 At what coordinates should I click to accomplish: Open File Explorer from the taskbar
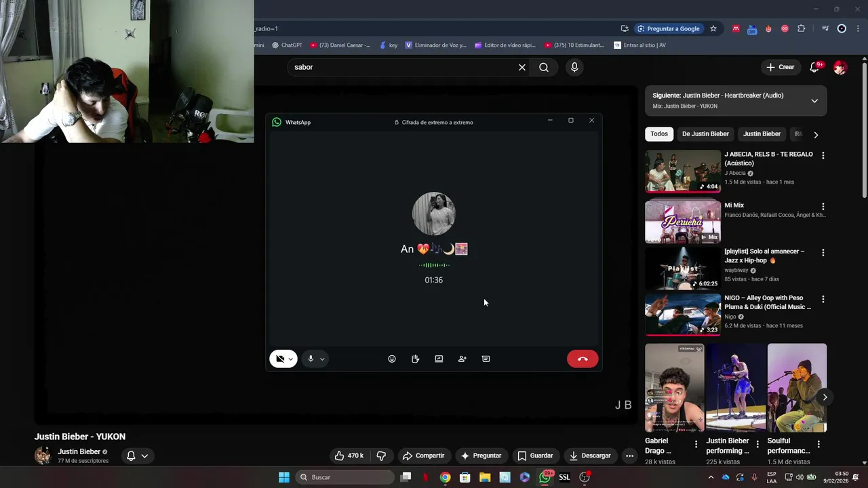[485, 477]
